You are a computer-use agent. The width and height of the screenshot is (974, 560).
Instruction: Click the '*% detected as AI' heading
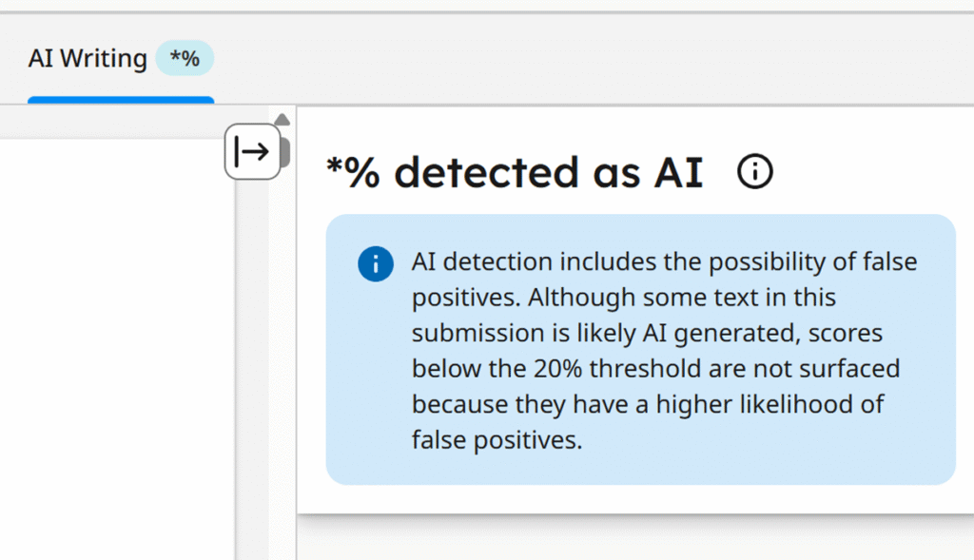[514, 172]
